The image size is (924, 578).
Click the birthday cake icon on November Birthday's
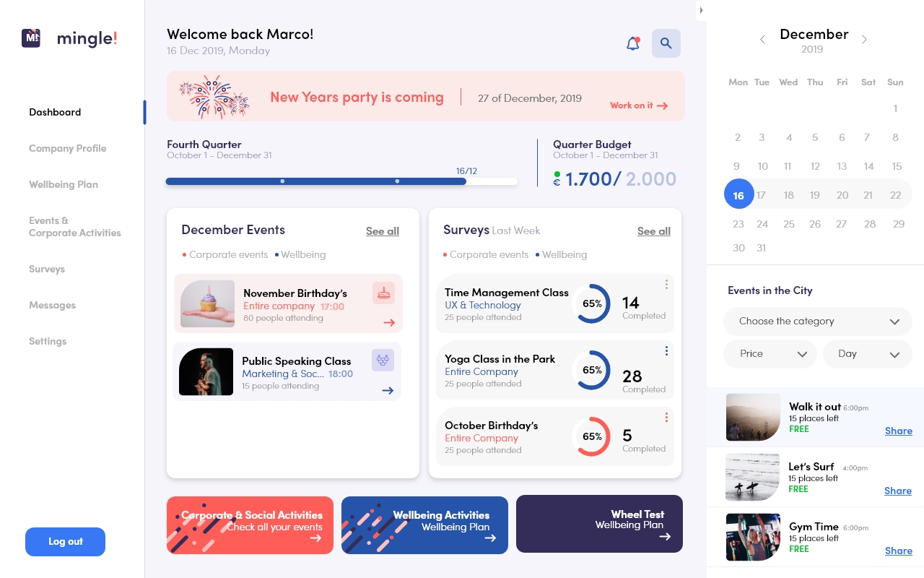point(383,293)
